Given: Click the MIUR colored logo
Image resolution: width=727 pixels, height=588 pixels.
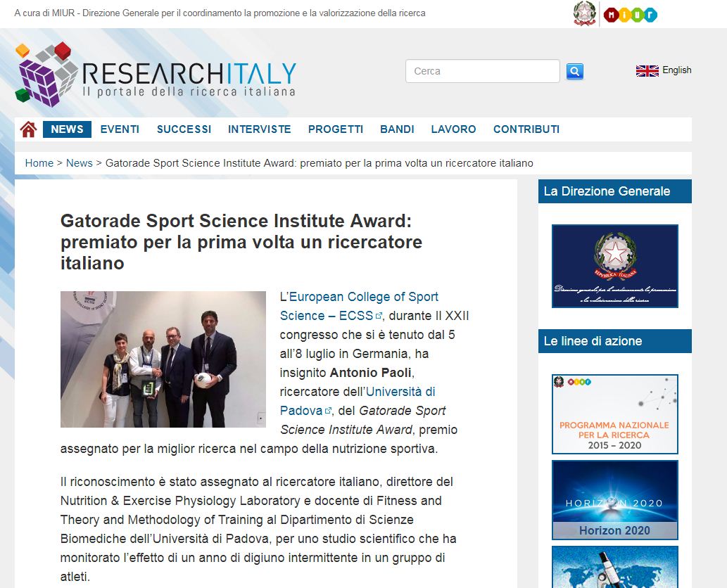Looking at the screenshot, I should [630, 15].
